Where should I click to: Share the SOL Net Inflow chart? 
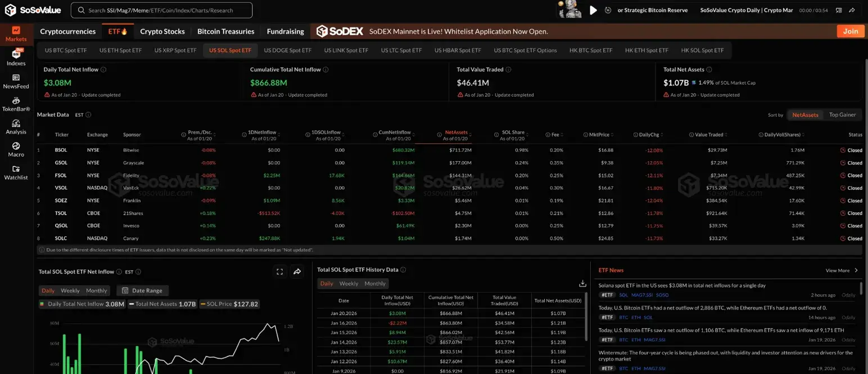coord(297,271)
